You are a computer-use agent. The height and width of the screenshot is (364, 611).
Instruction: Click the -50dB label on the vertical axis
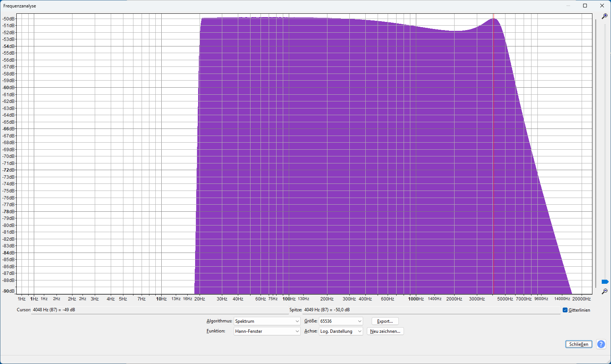point(8,18)
